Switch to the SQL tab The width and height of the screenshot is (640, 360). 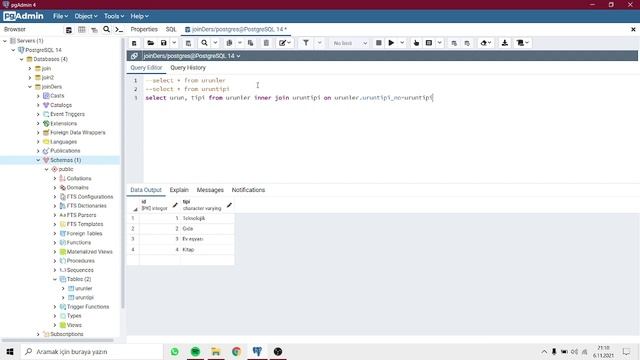[x=171, y=29]
